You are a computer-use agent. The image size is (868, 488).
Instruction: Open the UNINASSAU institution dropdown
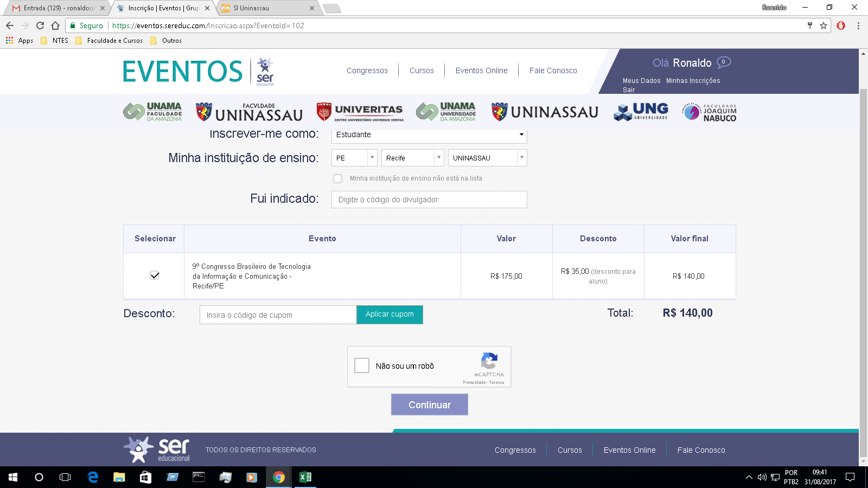click(x=487, y=158)
